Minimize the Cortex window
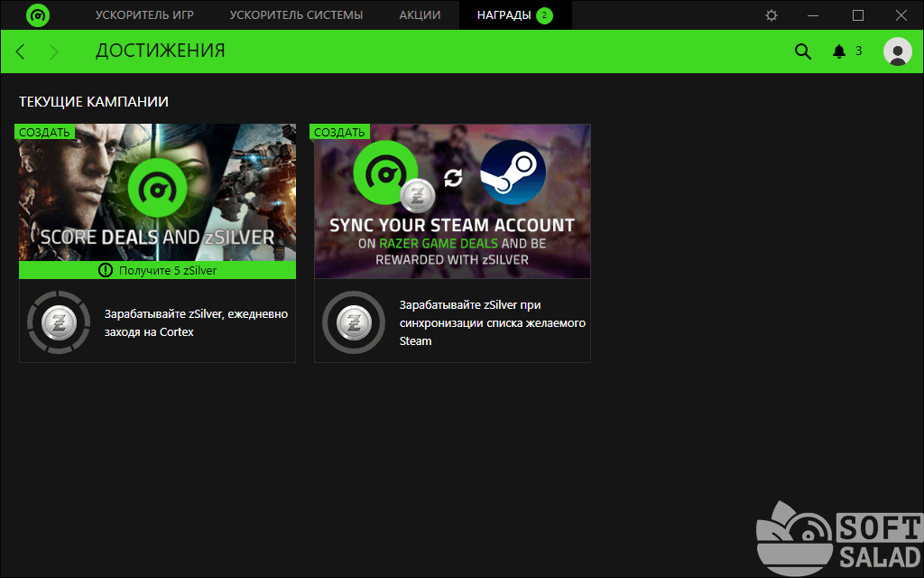Screen dimensions: 924x578 pos(813,15)
